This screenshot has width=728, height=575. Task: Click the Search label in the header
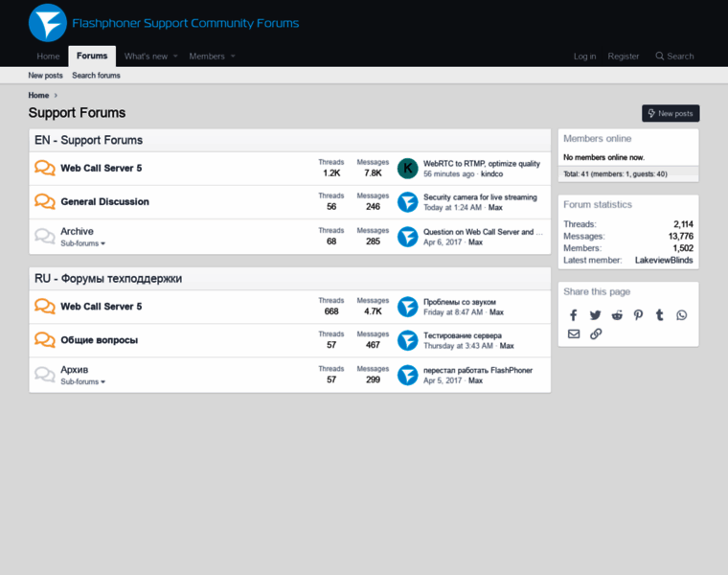coord(680,57)
